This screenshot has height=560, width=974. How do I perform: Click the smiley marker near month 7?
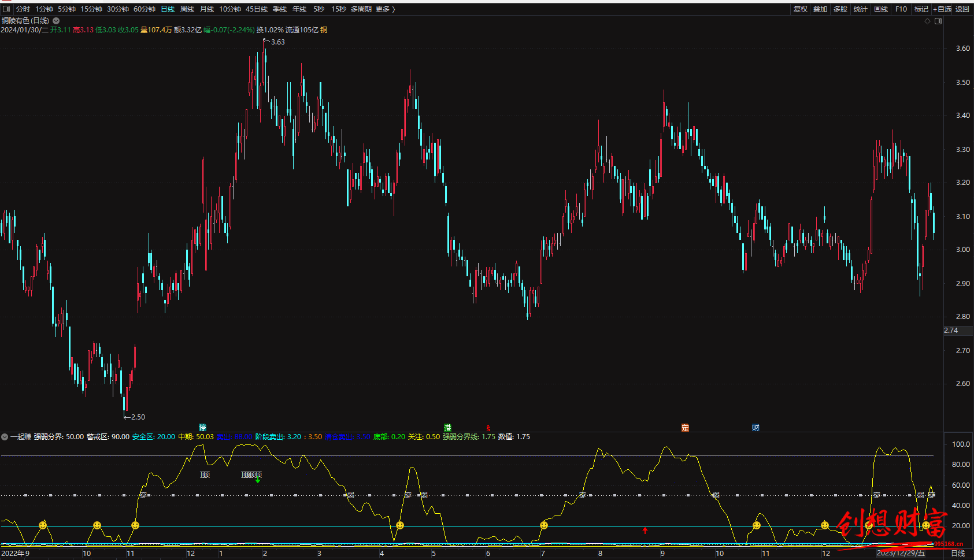coord(544,525)
